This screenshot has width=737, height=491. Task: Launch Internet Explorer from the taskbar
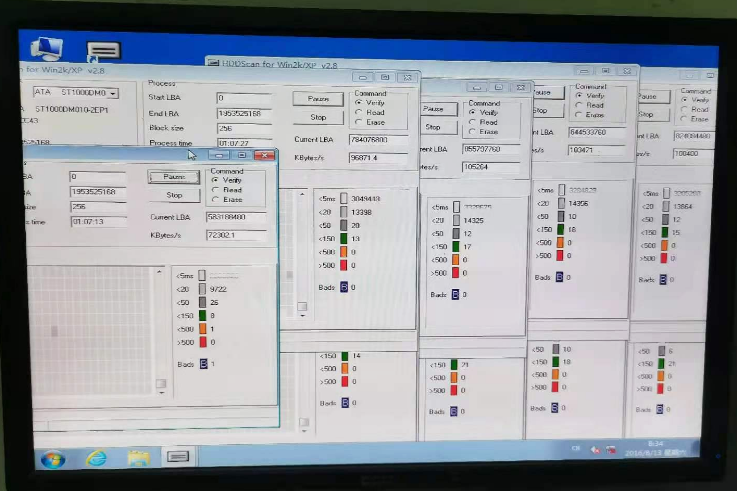pos(96,458)
